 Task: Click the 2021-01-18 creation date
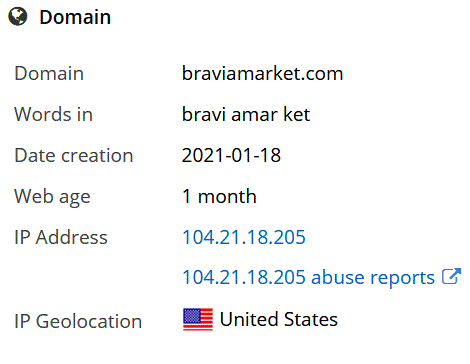(x=231, y=155)
